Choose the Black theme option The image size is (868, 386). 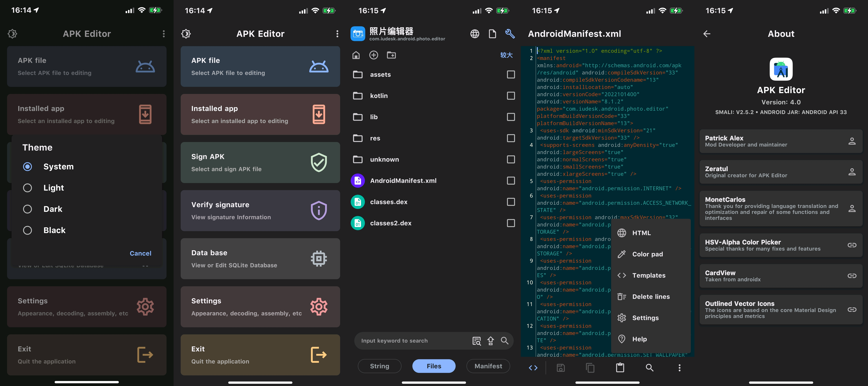(x=27, y=230)
